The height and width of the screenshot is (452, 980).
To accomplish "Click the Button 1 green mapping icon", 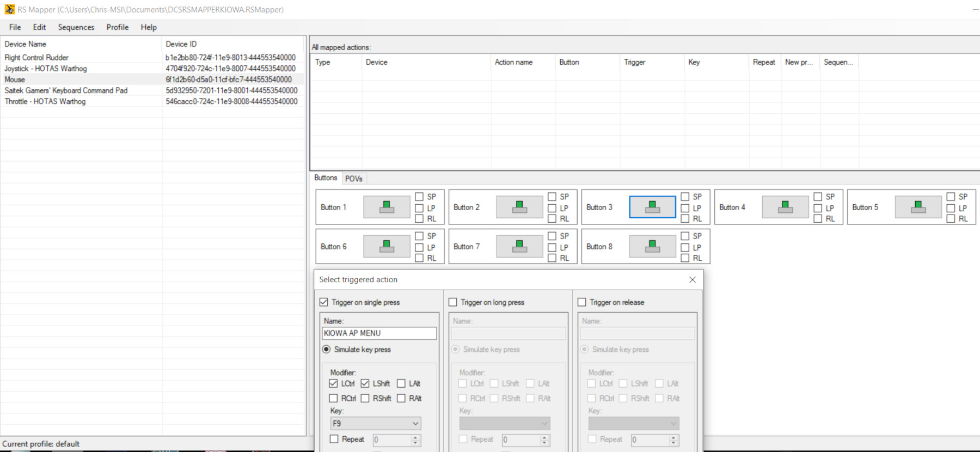I will [387, 207].
